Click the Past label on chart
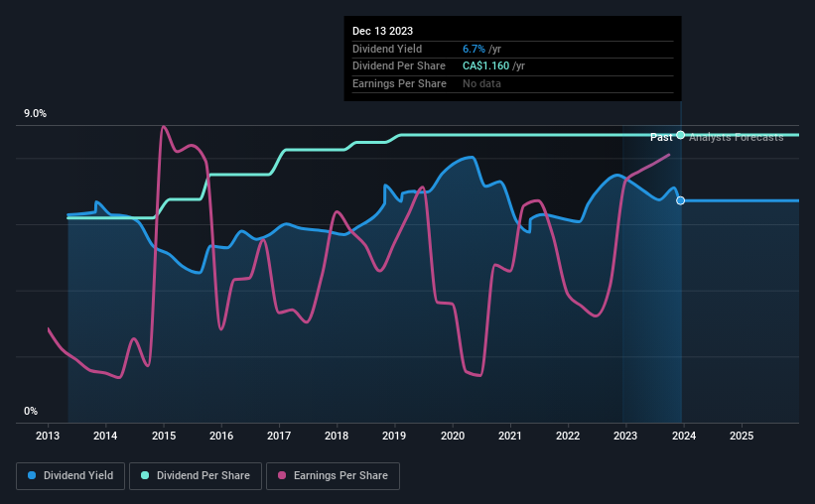The height and width of the screenshot is (504, 815). click(661, 137)
